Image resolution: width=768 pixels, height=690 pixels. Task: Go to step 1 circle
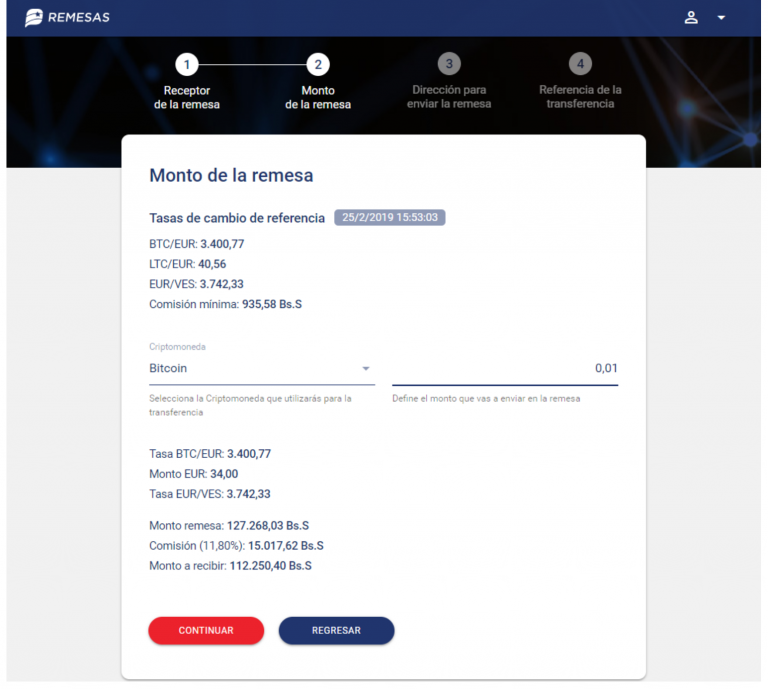point(186,65)
